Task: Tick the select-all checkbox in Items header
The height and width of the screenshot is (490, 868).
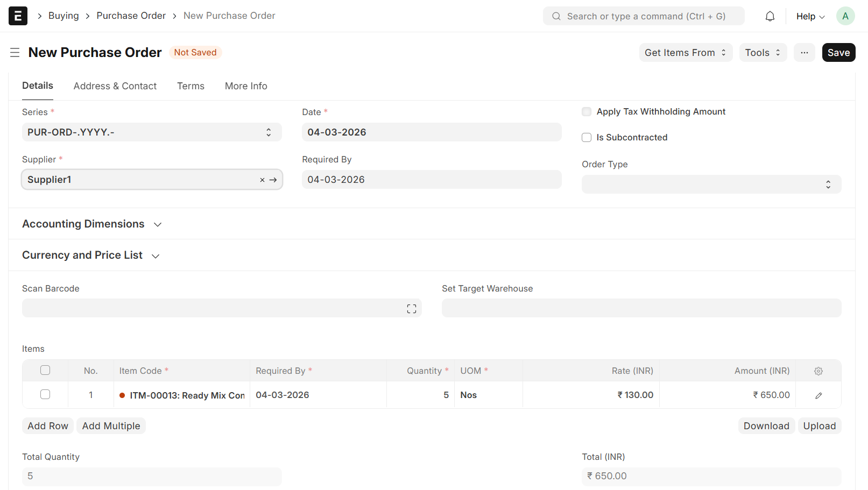Action: (x=45, y=371)
